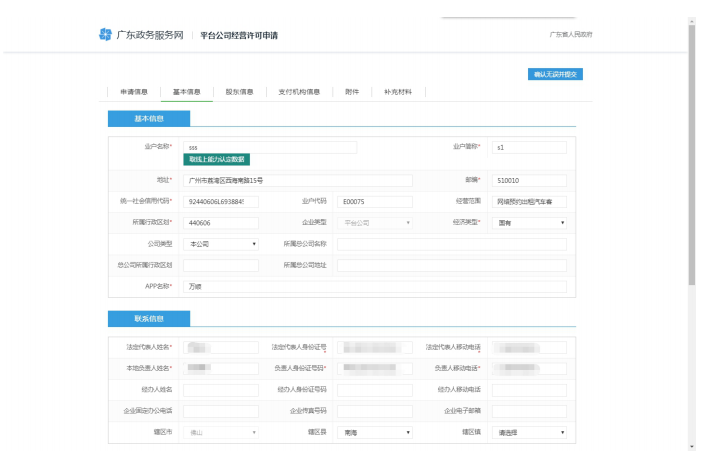Click the green button under 业户名称
The height and width of the screenshot is (457, 709).
(216, 159)
